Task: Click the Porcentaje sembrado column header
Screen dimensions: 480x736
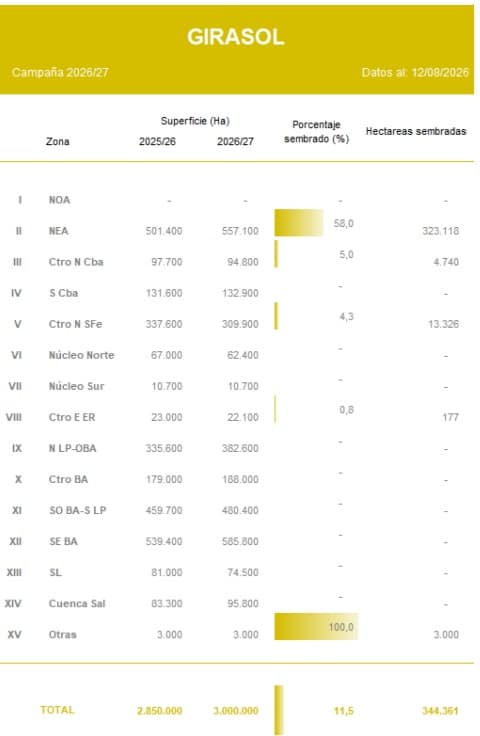Action: pyautogui.click(x=316, y=132)
